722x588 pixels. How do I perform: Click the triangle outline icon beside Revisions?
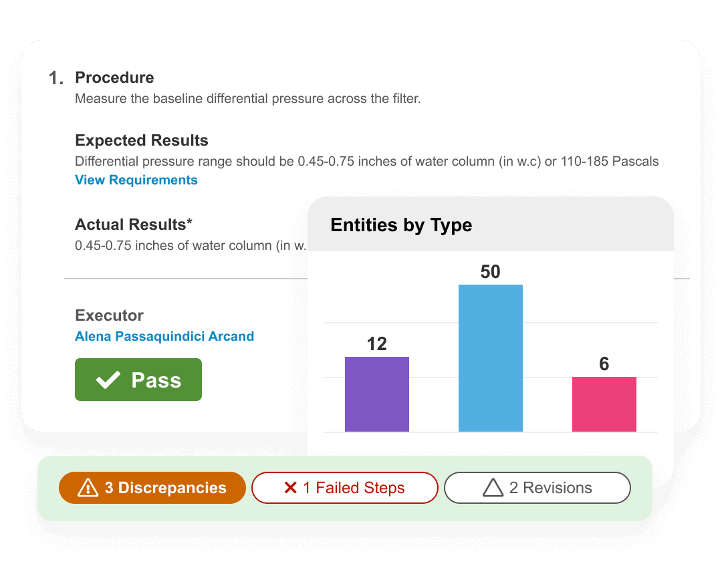coord(493,488)
